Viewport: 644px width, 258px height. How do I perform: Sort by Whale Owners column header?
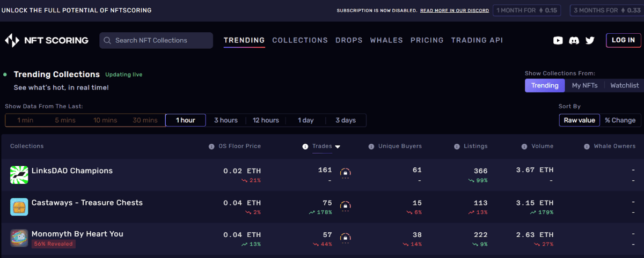coord(614,146)
